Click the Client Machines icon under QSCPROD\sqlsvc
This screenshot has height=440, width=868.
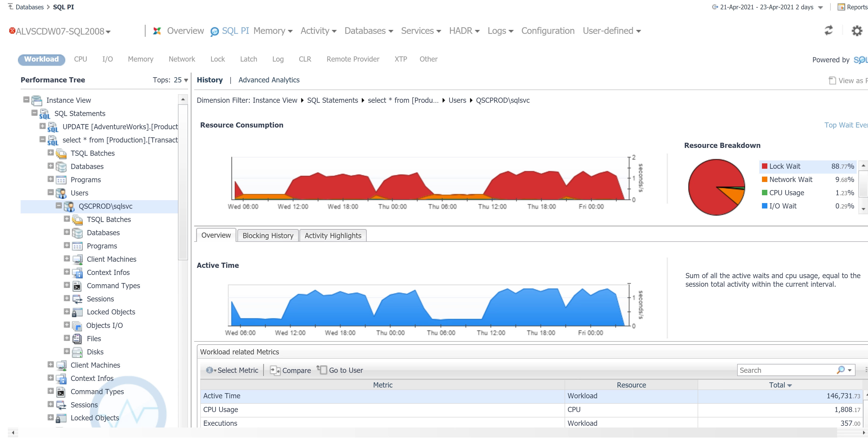point(77,259)
